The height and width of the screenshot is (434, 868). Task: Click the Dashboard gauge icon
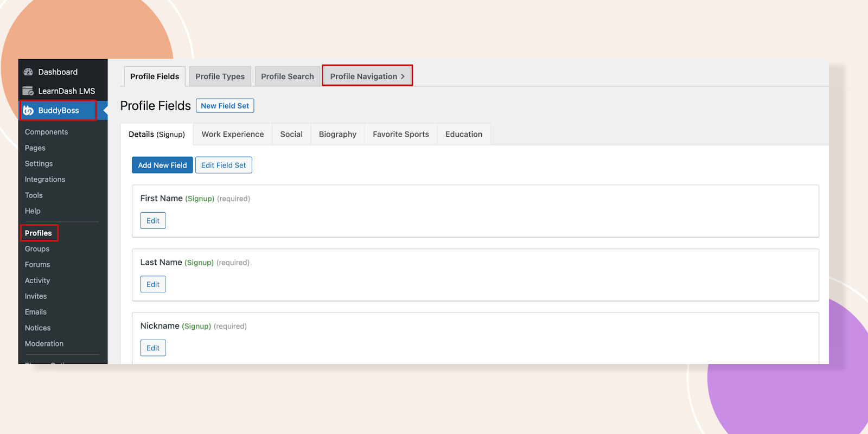(x=28, y=72)
